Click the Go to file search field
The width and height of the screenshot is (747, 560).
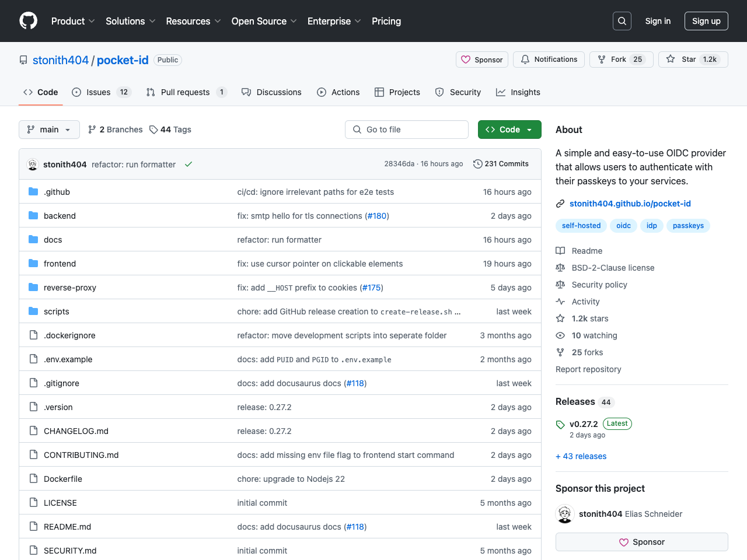click(407, 129)
